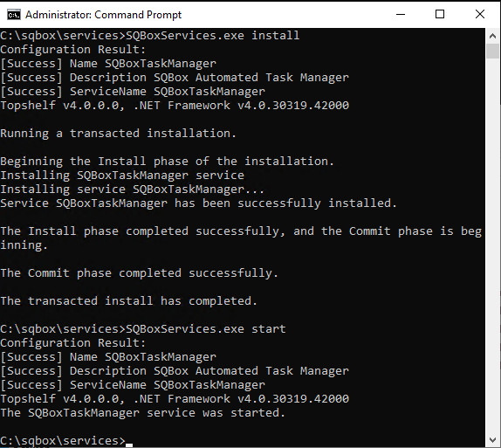Click first '[Success] Description SQBox Automated' line
This screenshot has height=448, width=501.
point(175,78)
